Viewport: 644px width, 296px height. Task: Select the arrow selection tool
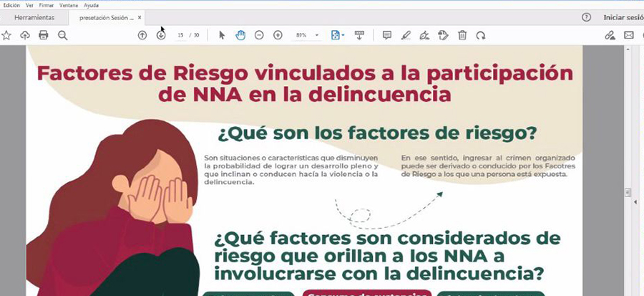(x=222, y=35)
